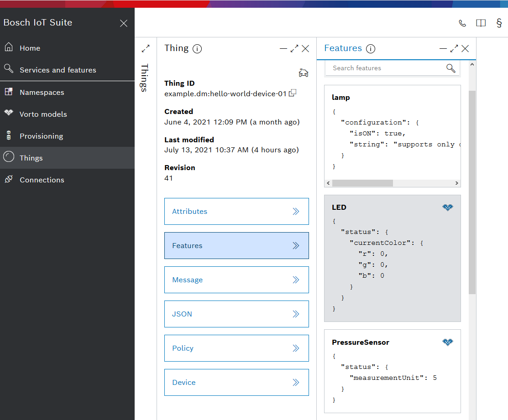This screenshot has height=420, width=508.
Task: Click the Things circle icon
Action: 9,156
